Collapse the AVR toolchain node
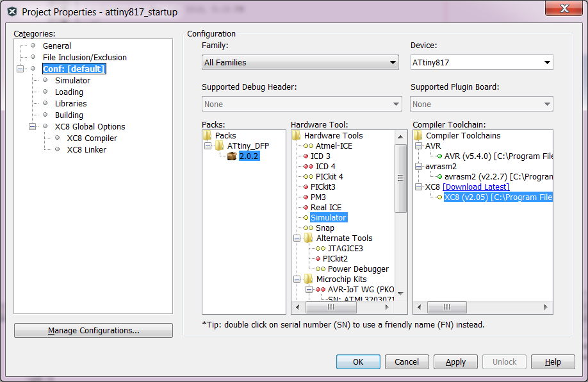Viewport: 588px width, 382px height. [x=419, y=146]
